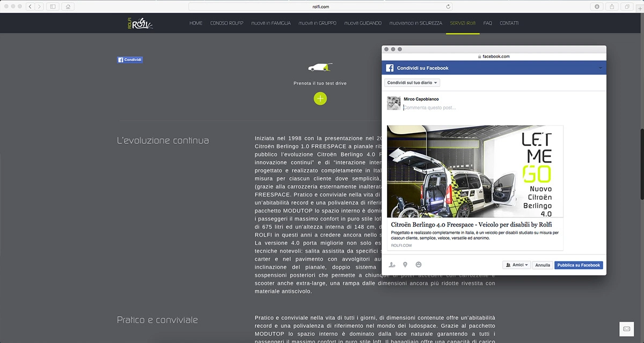
Task: Open the FAQ page
Action: pyautogui.click(x=488, y=23)
